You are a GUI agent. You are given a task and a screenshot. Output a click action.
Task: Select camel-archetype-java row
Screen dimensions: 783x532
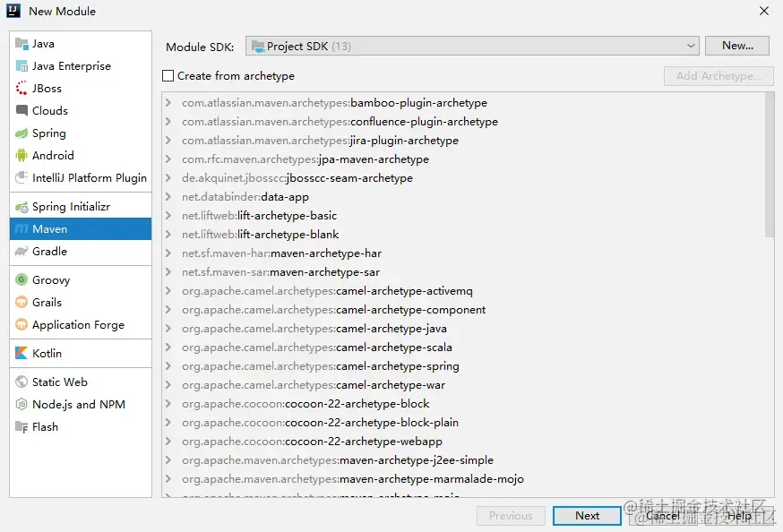point(463,329)
